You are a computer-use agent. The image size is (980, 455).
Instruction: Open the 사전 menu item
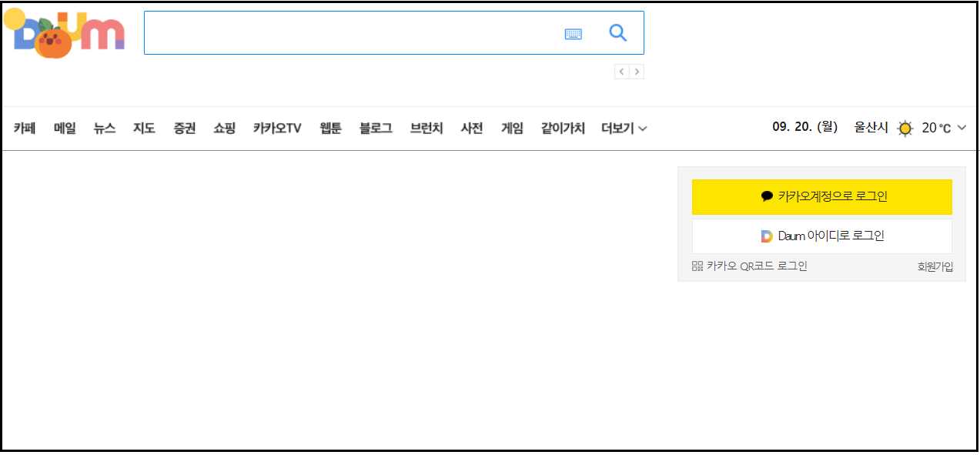[x=472, y=129]
